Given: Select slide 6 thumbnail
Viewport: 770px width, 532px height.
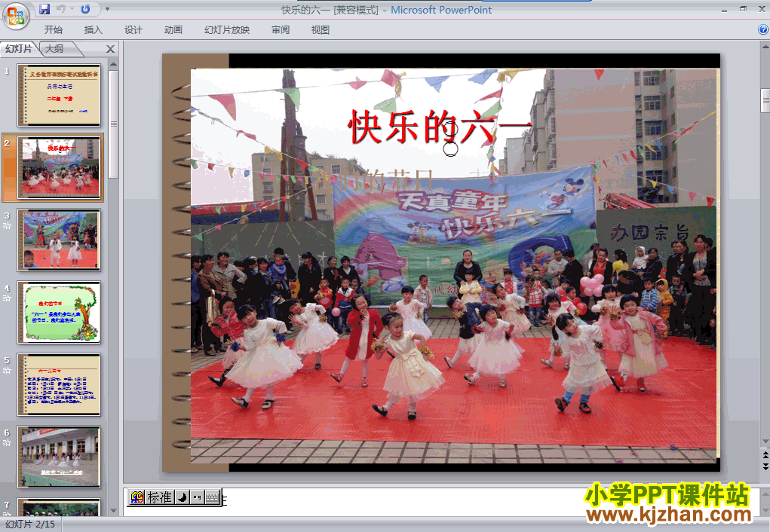Looking at the screenshot, I should 59,457.
